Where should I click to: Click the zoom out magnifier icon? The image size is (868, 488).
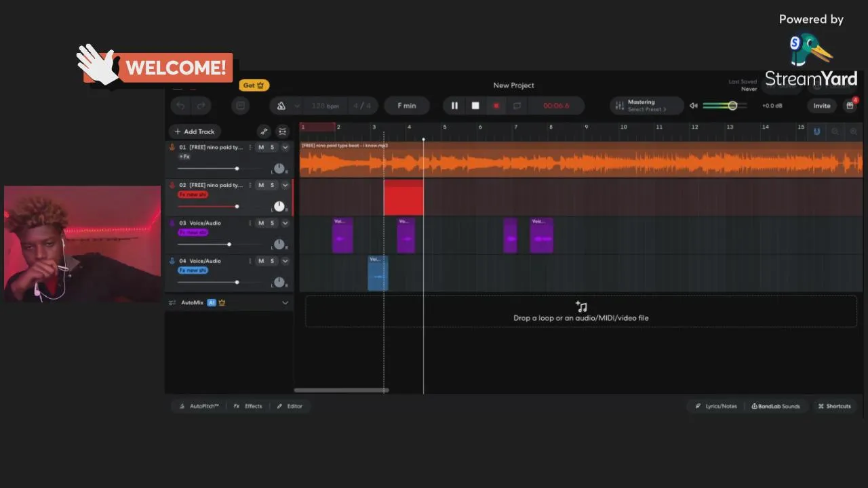[x=835, y=131]
